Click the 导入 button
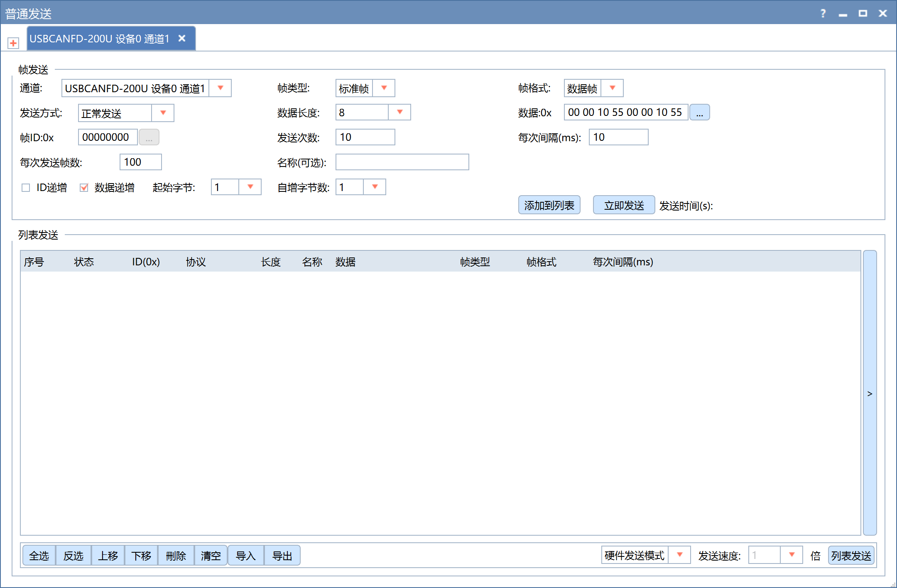The width and height of the screenshot is (897, 588). pos(245,556)
